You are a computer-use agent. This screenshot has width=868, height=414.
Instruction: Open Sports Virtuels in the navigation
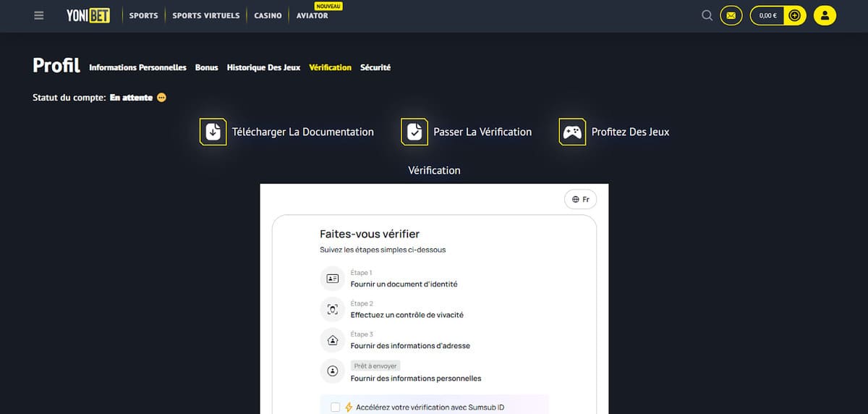(205, 15)
